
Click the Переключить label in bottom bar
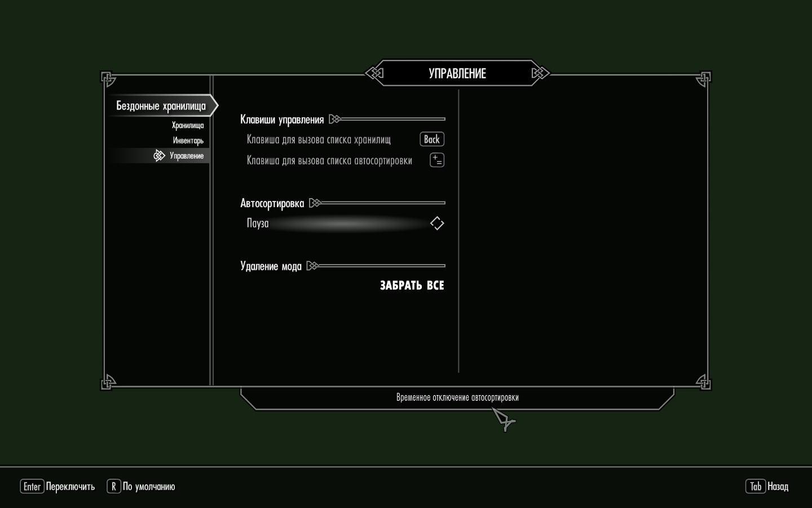click(70, 487)
